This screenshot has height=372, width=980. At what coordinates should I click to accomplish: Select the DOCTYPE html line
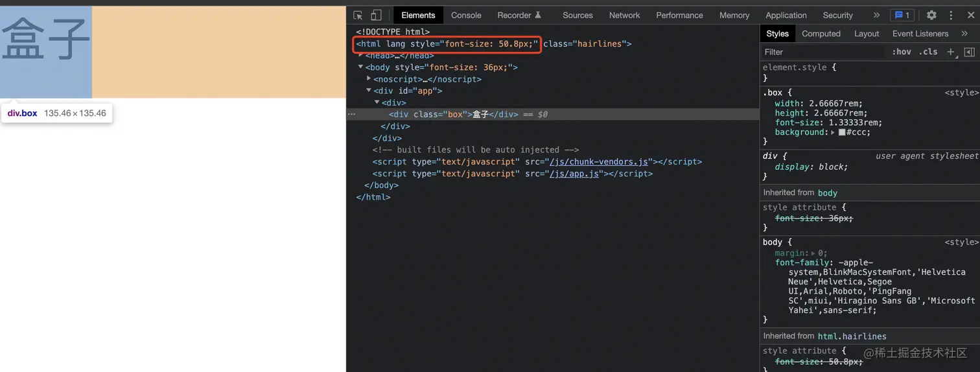393,32
